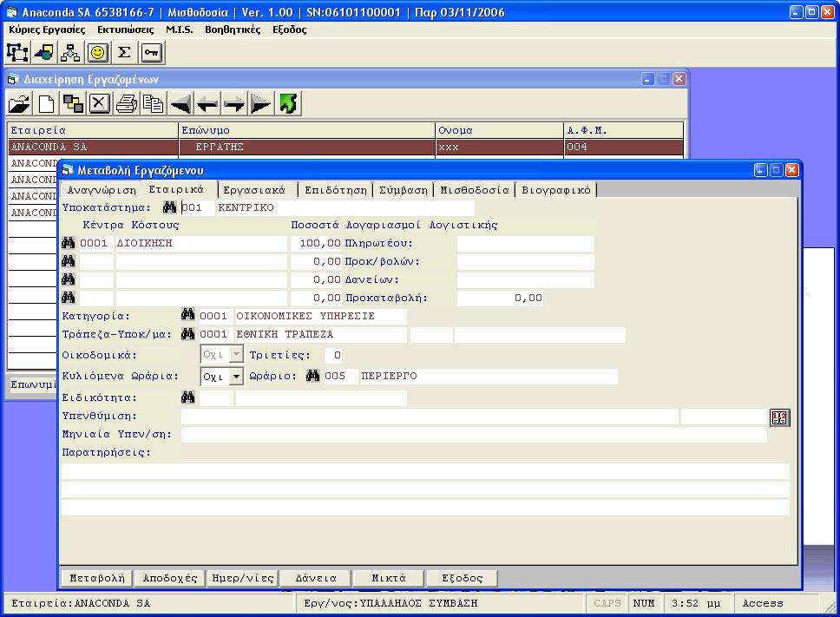This screenshot has width=840, height=617.
Task: Click the key icon in main toolbar
Action: (x=152, y=53)
